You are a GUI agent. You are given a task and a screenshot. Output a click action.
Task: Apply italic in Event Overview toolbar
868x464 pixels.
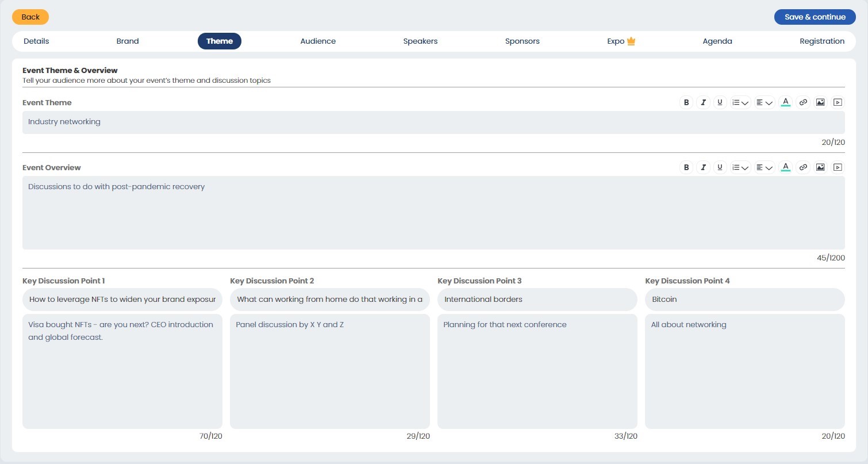pos(703,167)
